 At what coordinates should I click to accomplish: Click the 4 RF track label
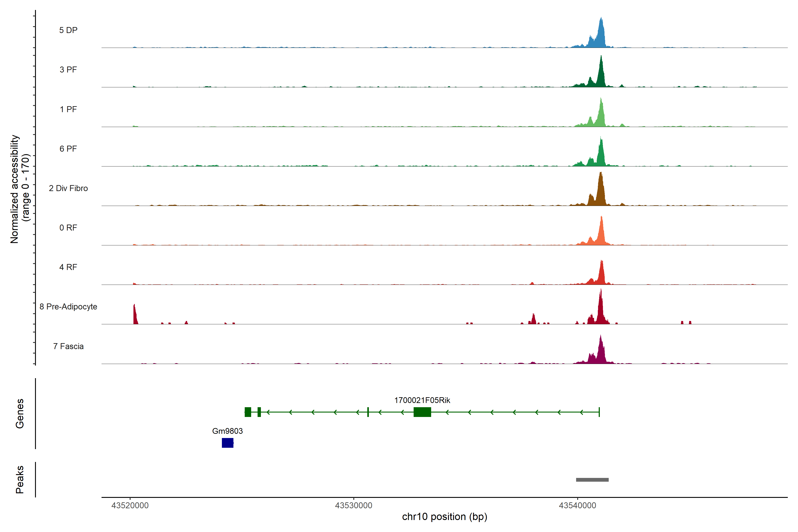coord(68,267)
